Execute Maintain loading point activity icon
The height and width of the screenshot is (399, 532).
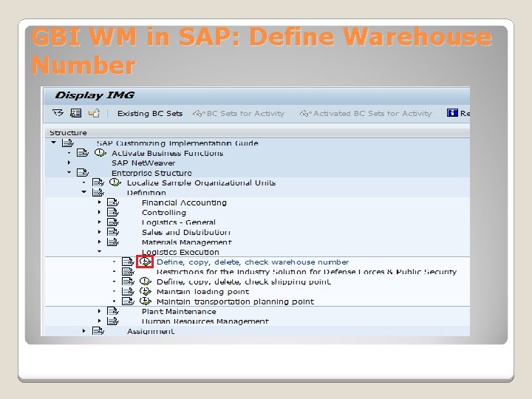[x=145, y=291]
